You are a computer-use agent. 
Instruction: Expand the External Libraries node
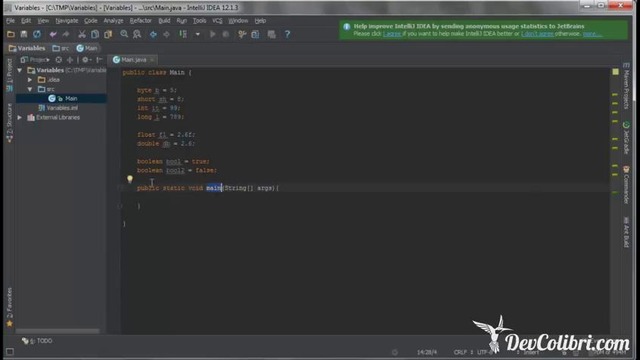coord(20,117)
